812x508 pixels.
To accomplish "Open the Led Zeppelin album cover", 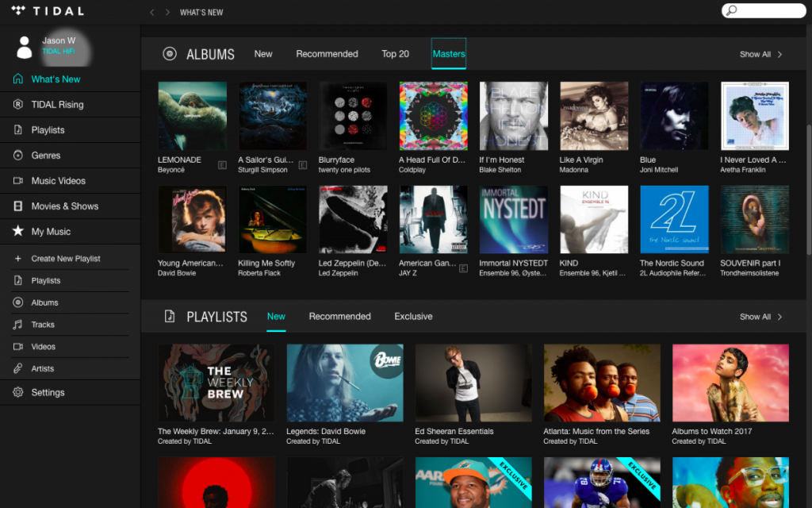I will [x=353, y=219].
